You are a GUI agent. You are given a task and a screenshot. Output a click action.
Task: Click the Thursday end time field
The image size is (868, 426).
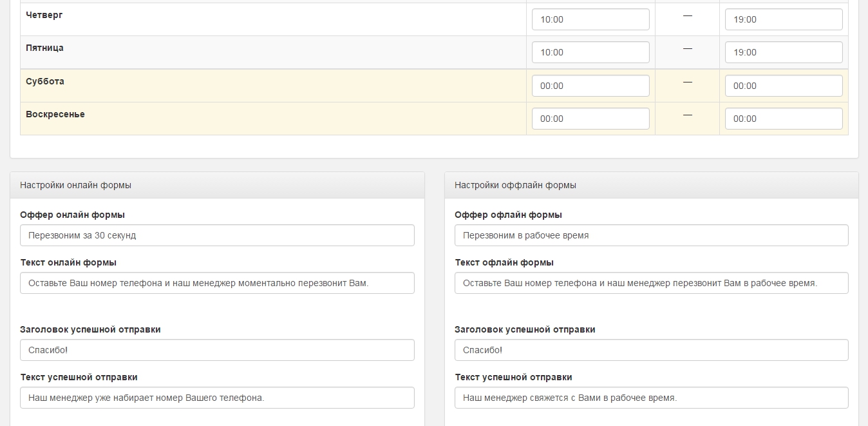[784, 19]
